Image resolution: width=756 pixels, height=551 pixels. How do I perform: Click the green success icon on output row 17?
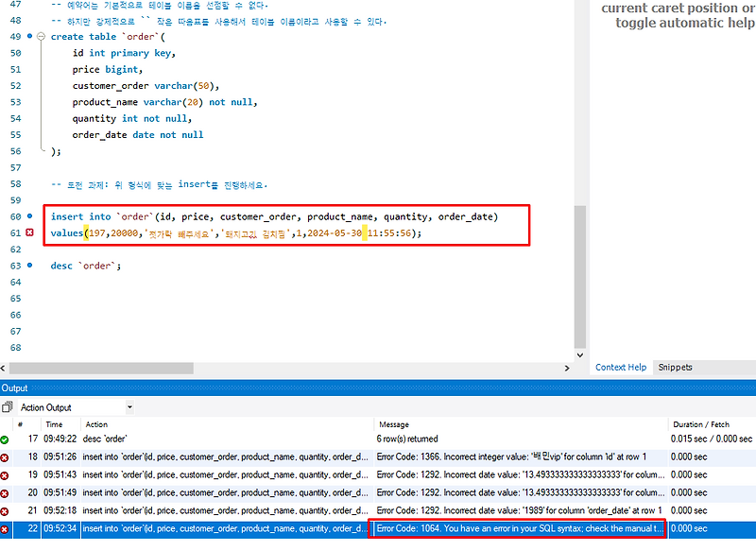click(x=5, y=439)
